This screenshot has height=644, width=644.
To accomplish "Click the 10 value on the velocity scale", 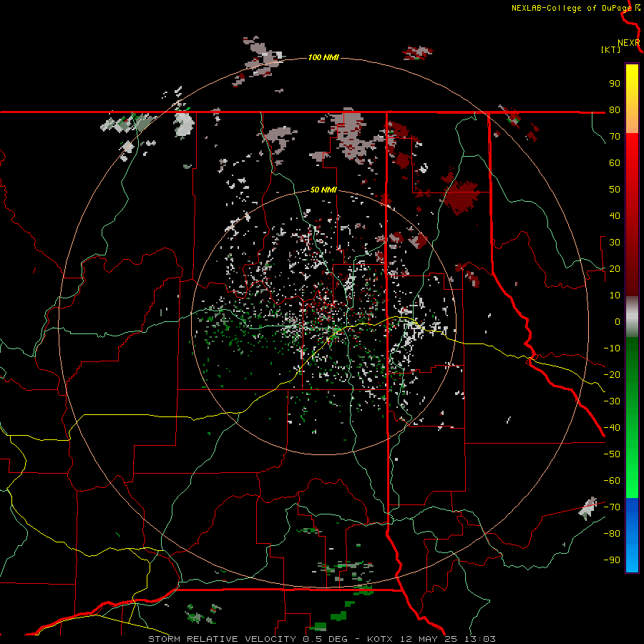I will 615,296.
